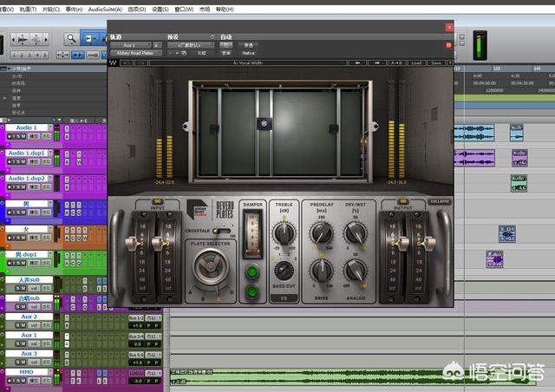Click the 旁通 (Bypass) button

[x=249, y=45]
